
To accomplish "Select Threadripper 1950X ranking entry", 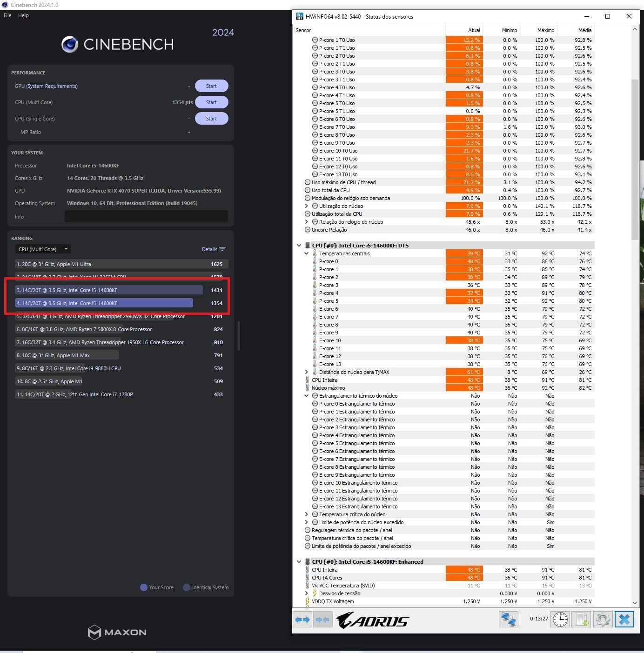I will (121, 342).
